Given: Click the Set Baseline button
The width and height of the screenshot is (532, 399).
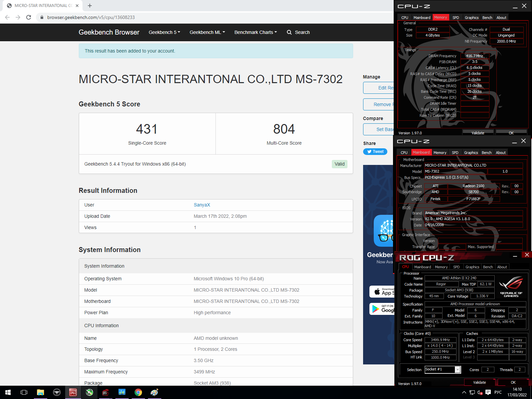Looking at the screenshot, I should (x=378, y=129).
